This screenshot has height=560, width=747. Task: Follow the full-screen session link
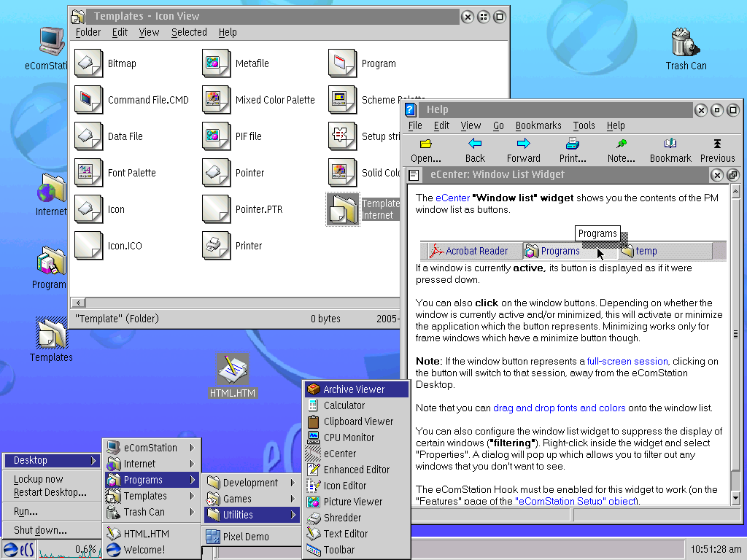[x=627, y=362]
